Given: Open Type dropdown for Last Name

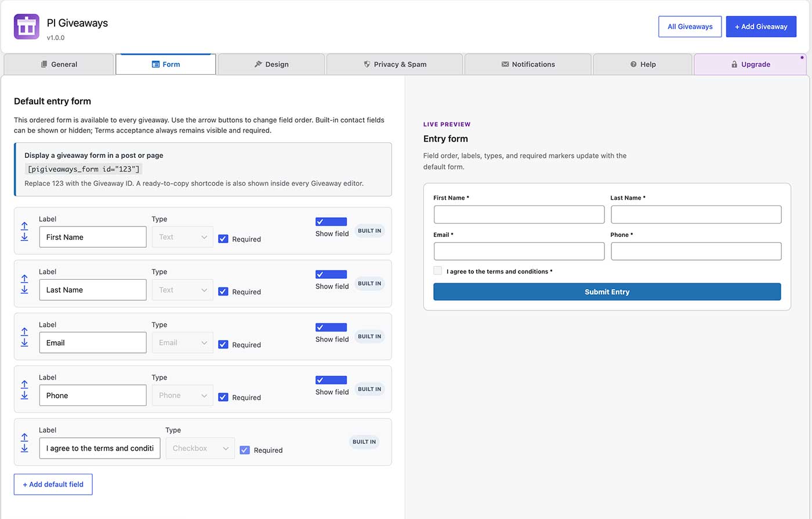Looking at the screenshot, I should (x=183, y=290).
